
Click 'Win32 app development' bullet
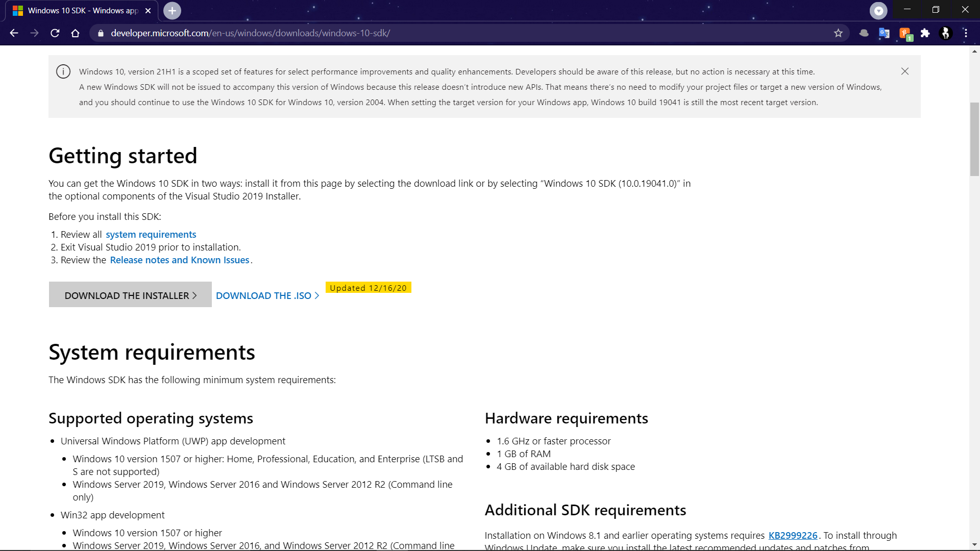[112, 515]
